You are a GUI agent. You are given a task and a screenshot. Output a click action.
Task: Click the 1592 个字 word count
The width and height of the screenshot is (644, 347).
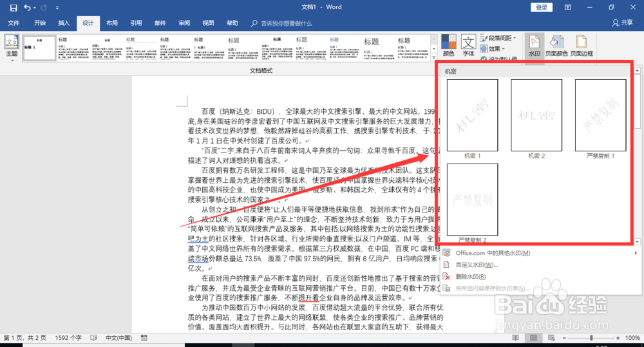coord(68,338)
